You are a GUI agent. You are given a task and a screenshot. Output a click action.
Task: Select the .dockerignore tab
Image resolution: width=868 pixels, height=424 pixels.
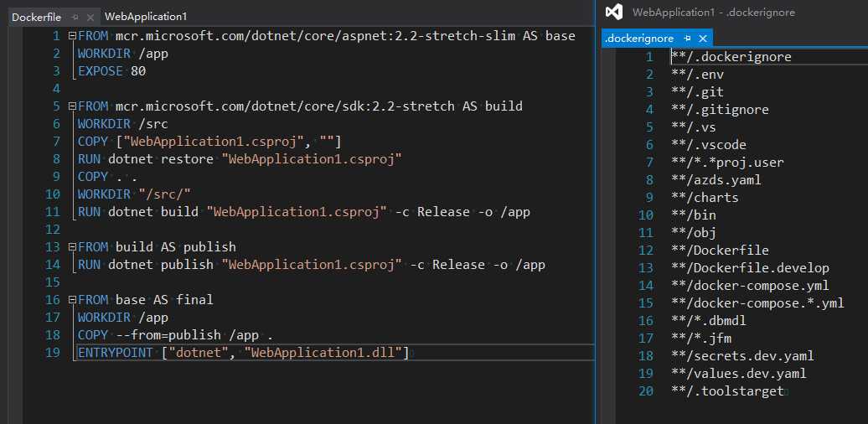tap(638, 39)
